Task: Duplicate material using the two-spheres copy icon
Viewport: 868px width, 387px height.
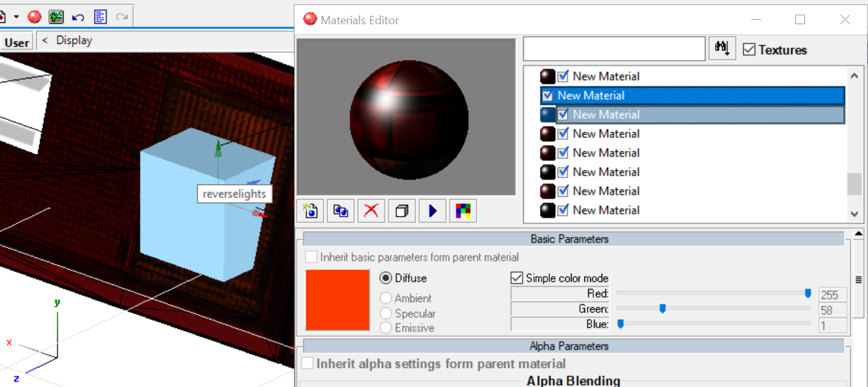Action: pyautogui.click(x=341, y=210)
